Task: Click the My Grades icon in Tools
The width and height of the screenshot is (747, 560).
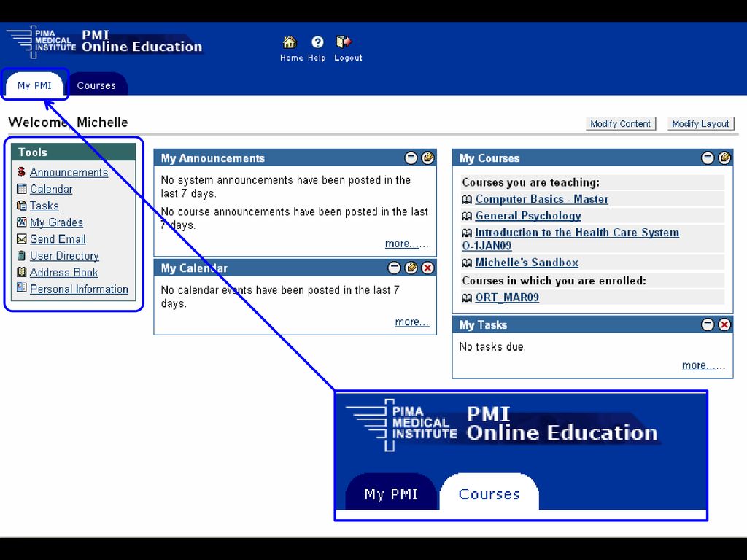Action: (21, 222)
